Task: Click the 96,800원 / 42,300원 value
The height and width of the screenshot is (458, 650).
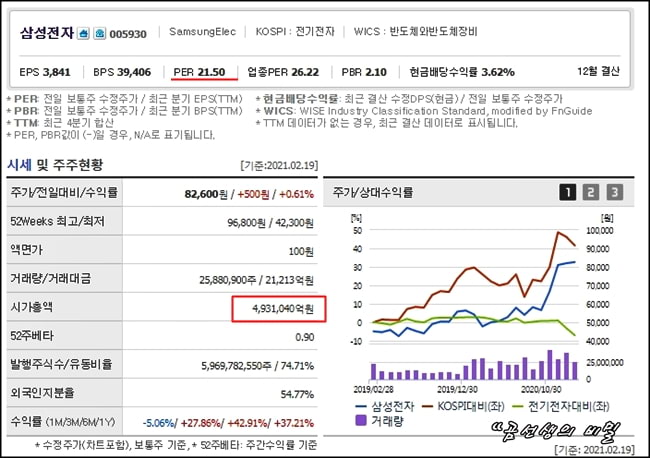Action: click(270, 223)
